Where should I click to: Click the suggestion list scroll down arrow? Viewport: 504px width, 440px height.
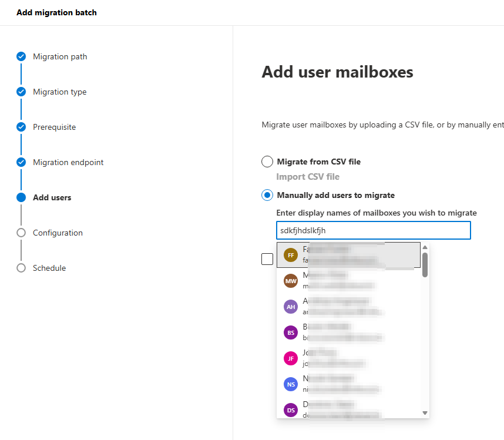(425, 413)
